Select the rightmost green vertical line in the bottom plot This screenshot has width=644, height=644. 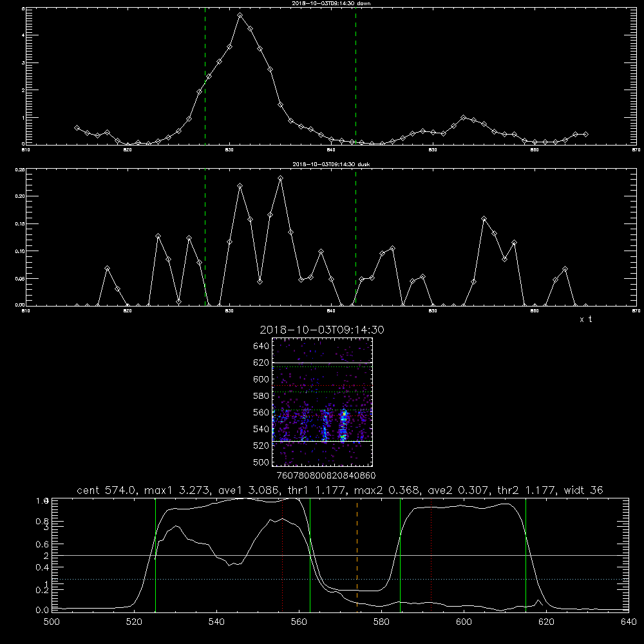[526, 554]
